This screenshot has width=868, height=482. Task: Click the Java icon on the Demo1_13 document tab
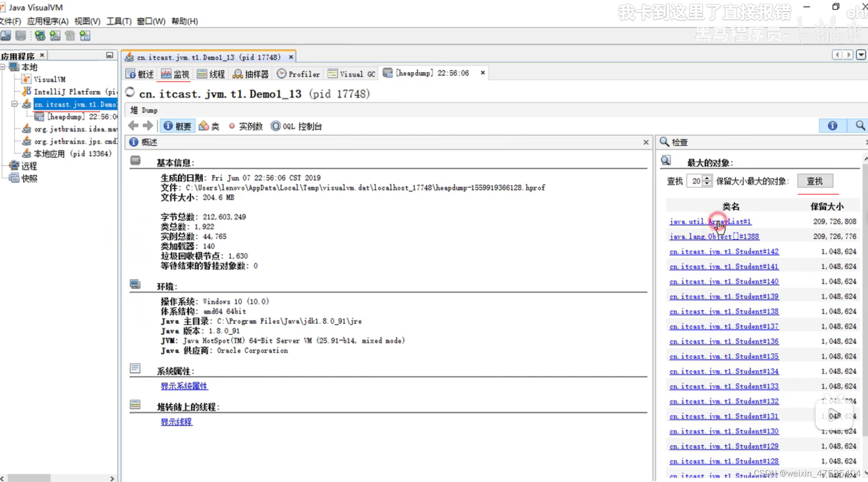(x=130, y=57)
